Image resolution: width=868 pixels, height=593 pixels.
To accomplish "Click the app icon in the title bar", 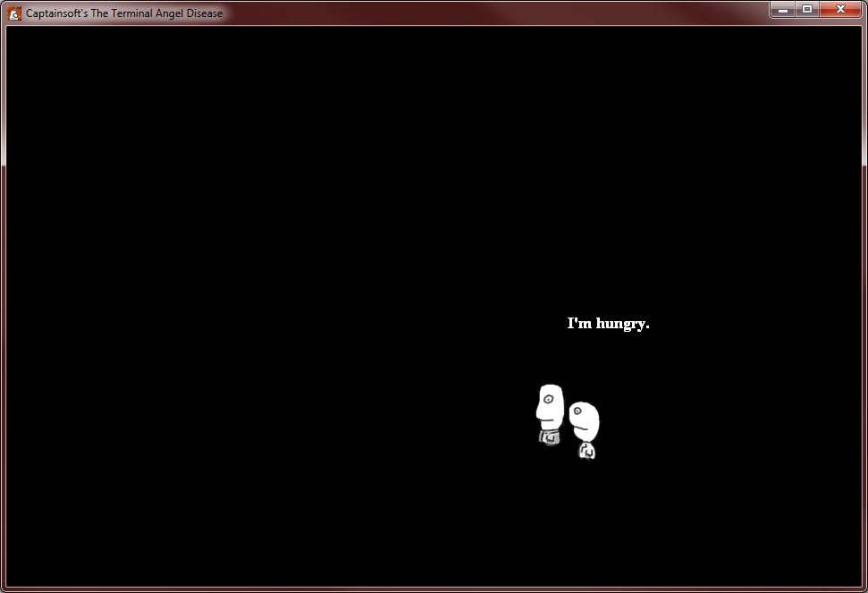I will (x=14, y=13).
